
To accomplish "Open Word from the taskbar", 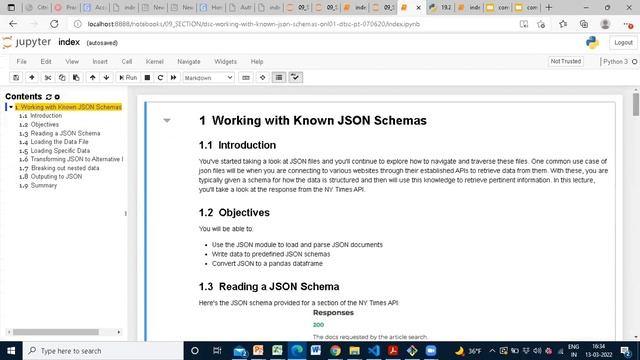I will 316,351.
